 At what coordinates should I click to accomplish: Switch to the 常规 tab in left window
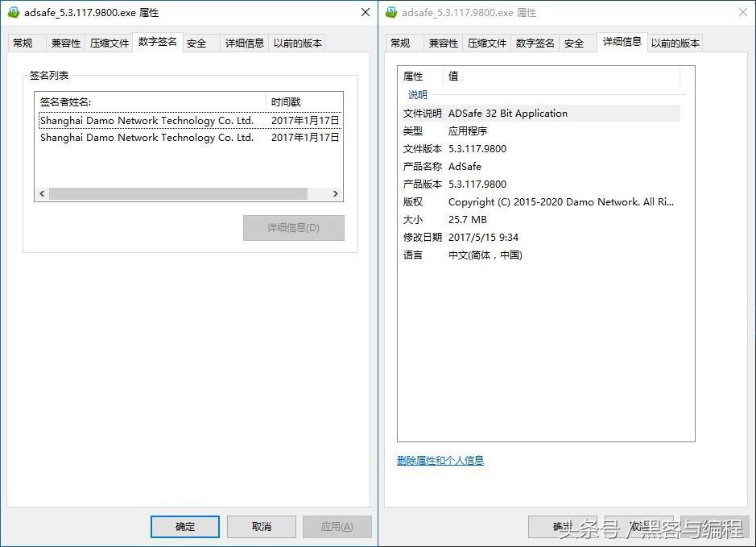tap(24, 43)
